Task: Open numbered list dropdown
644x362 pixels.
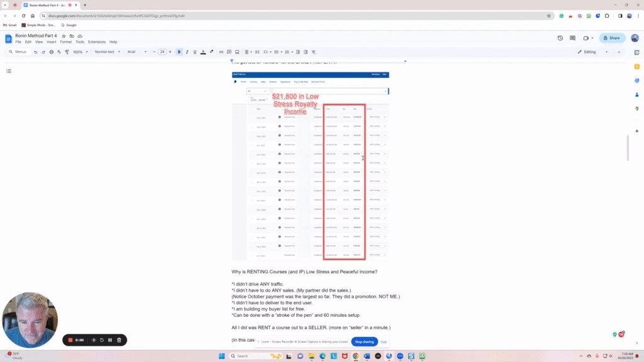Action: pos(289,52)
